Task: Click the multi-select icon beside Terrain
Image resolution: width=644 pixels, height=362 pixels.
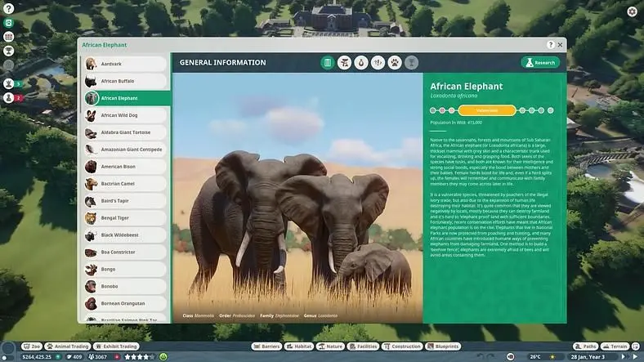Action: point(636,346)
